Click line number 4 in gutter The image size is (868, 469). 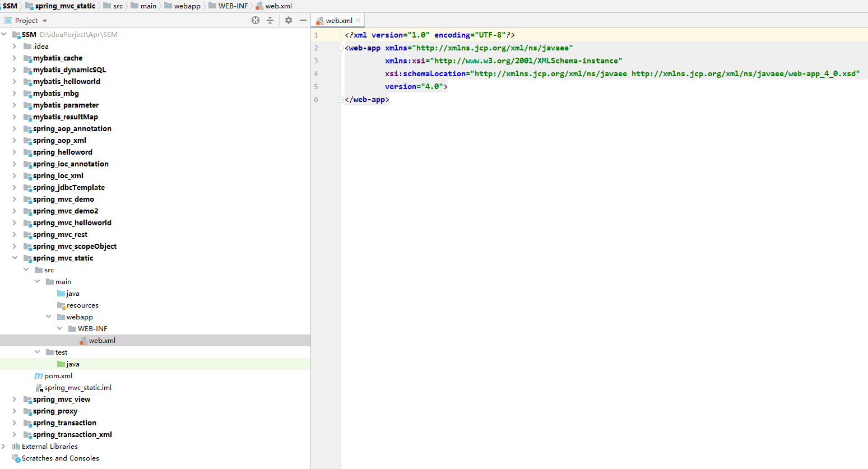coord(316,73)
